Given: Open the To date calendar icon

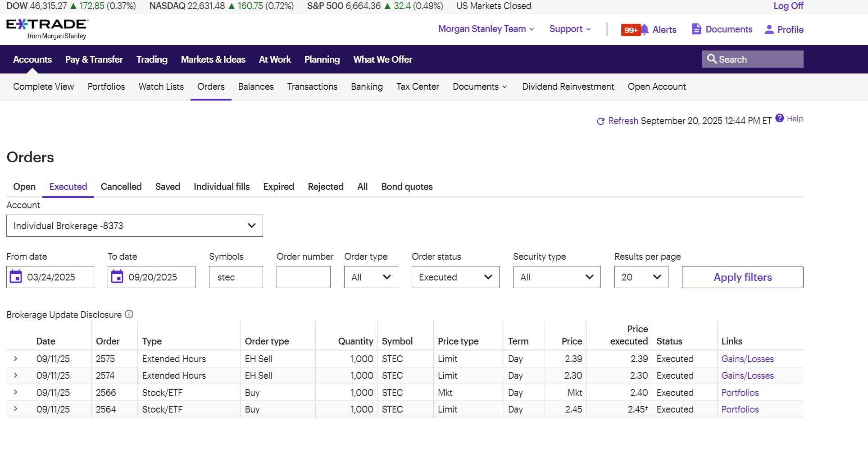Looking at the screenshot, I should click(x=117, y=277).
